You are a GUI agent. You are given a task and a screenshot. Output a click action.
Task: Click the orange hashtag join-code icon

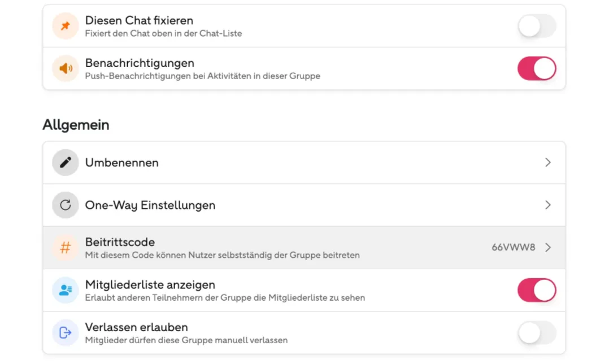(66, 248)
